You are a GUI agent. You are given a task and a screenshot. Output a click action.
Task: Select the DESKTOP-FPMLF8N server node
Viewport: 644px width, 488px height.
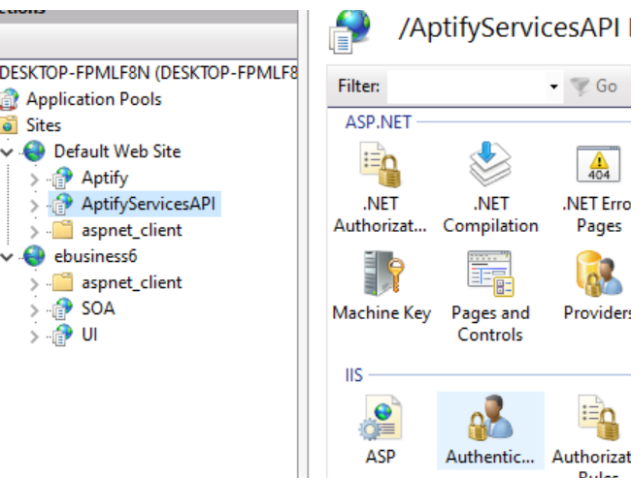(x=149, y=73)
